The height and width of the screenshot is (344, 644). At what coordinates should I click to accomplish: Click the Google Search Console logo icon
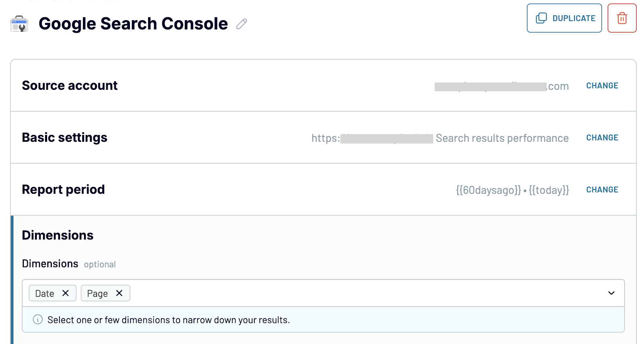tap(19, 24)
